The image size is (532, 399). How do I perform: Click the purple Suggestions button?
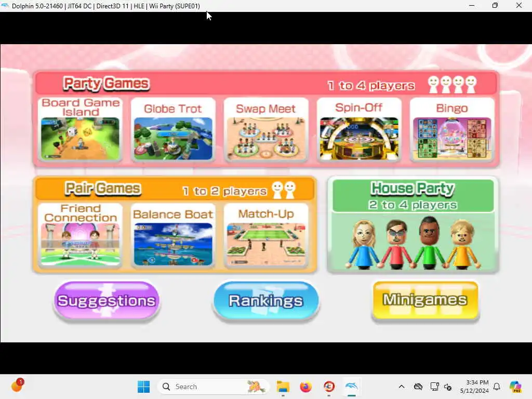coord(107,301)
